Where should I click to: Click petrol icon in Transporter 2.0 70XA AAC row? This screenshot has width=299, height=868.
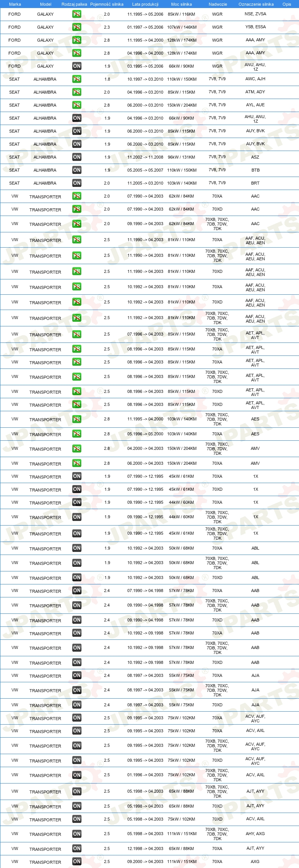point(76,196)
